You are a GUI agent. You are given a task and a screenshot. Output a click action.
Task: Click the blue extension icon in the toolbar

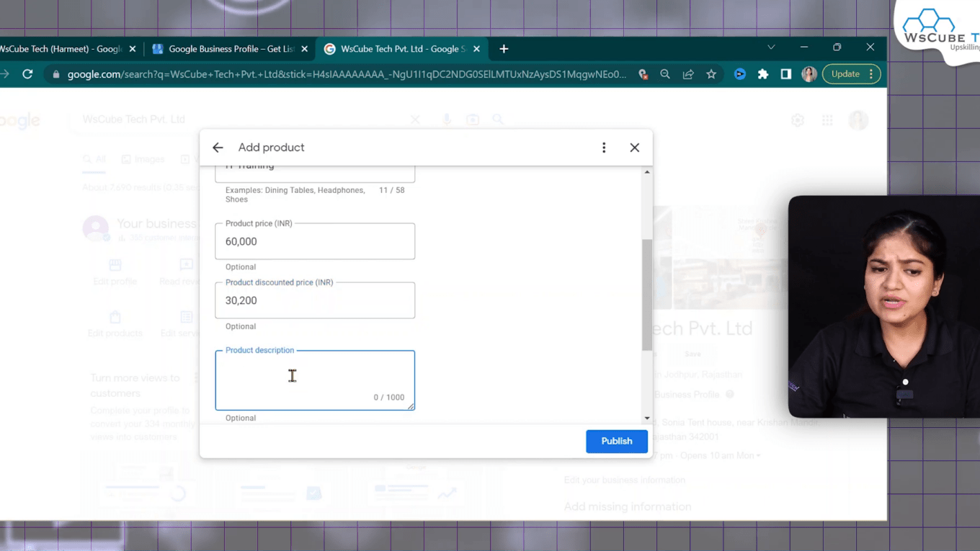pyautogui.click(x=740, y=74)
